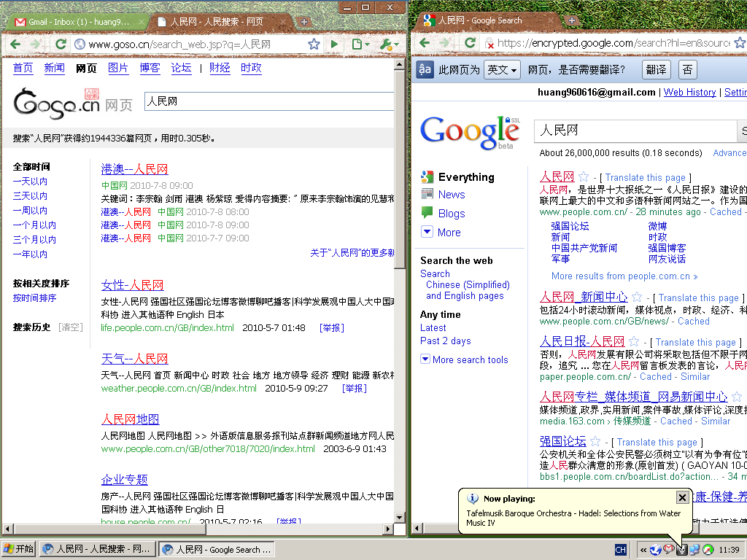Expand the More search categories arrow
This screenshot has height=560, width=747.
[x=427, y=232]
